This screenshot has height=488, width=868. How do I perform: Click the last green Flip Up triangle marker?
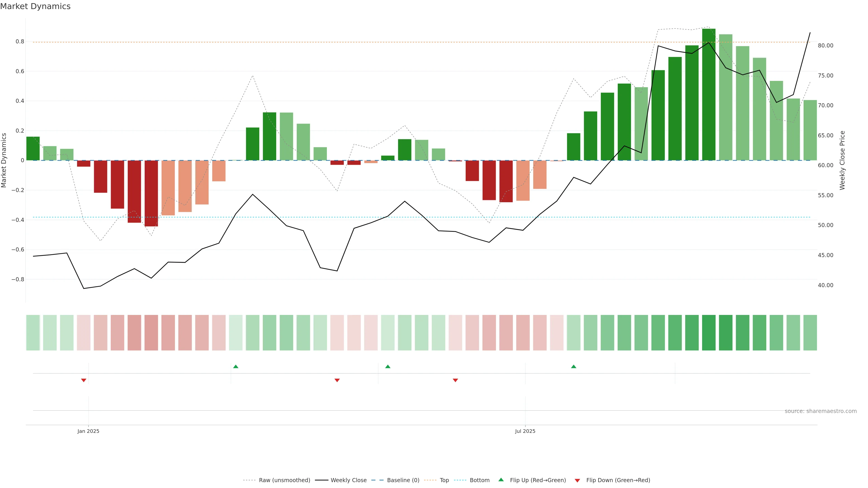pos(573,366)
